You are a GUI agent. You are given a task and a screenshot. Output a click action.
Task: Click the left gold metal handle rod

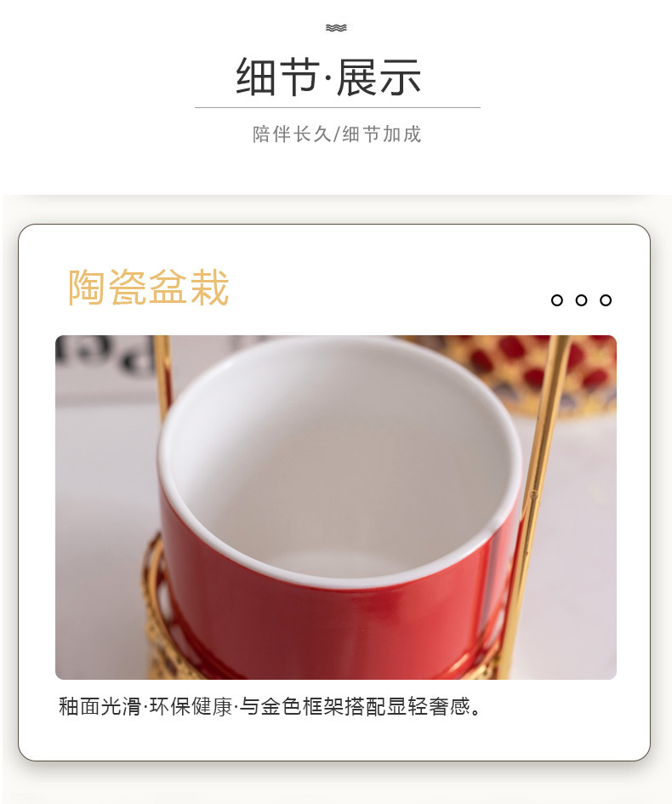coord(163,379)
